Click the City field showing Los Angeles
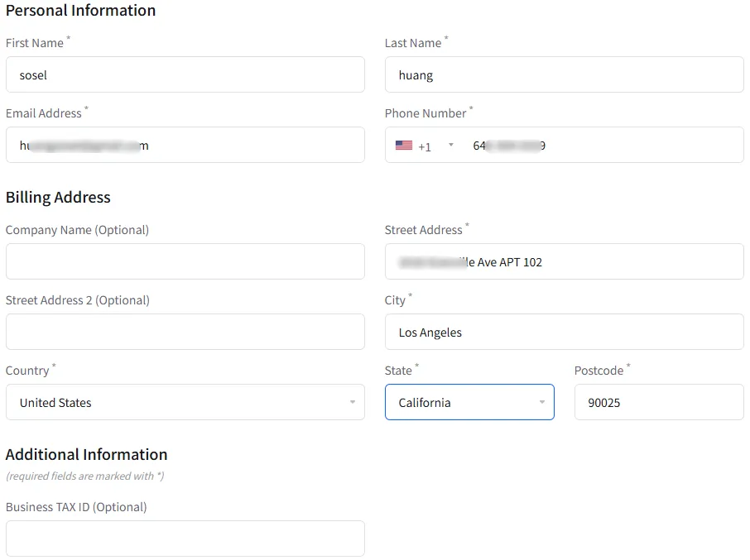 (564, 332)
